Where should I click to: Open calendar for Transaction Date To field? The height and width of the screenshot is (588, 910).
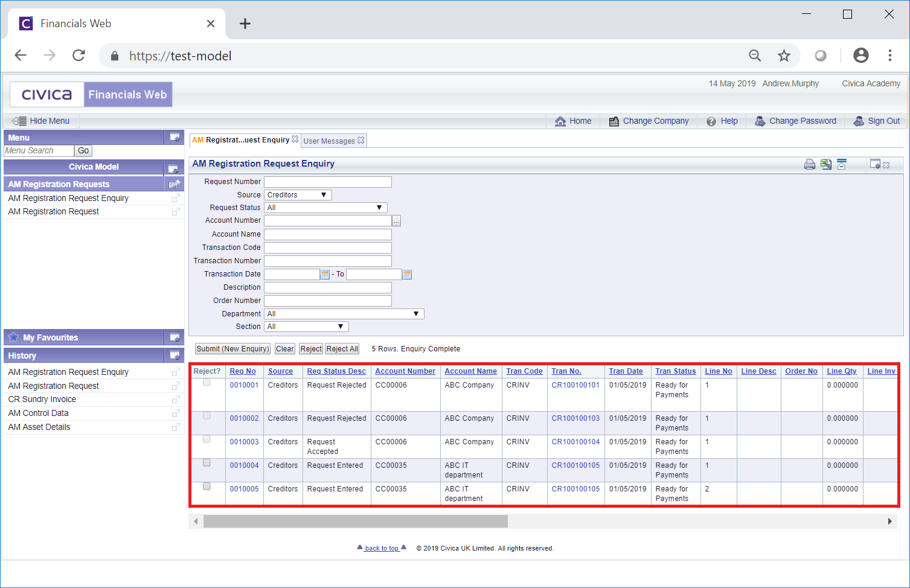(407, 275)
